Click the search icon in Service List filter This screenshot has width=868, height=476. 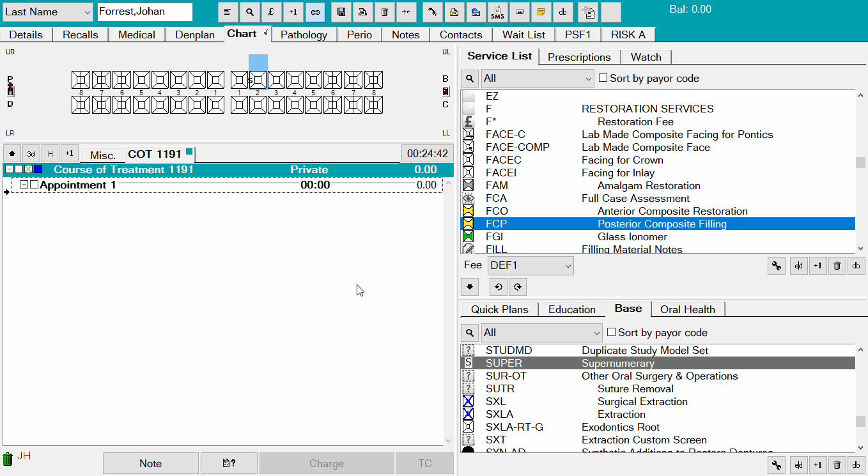coord(470,79)
